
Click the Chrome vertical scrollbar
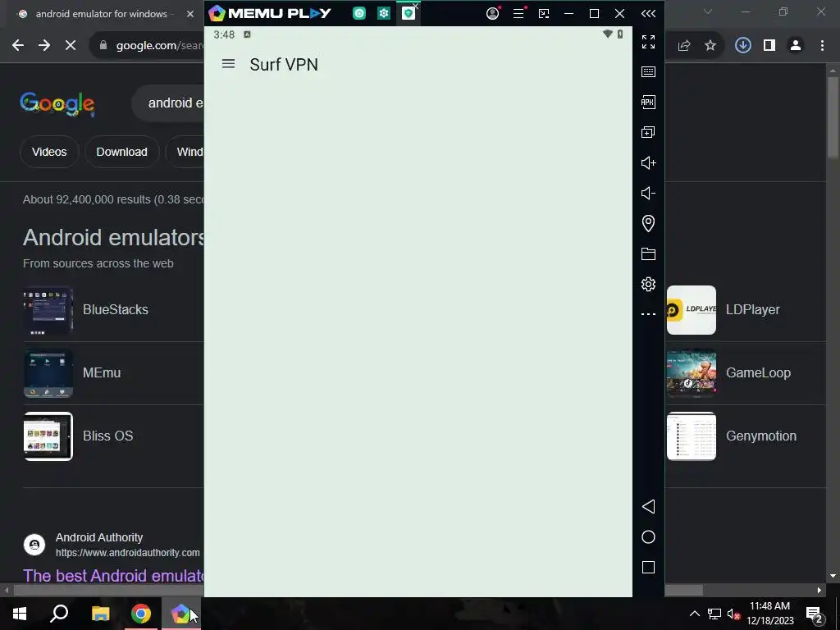coord(833,118)
